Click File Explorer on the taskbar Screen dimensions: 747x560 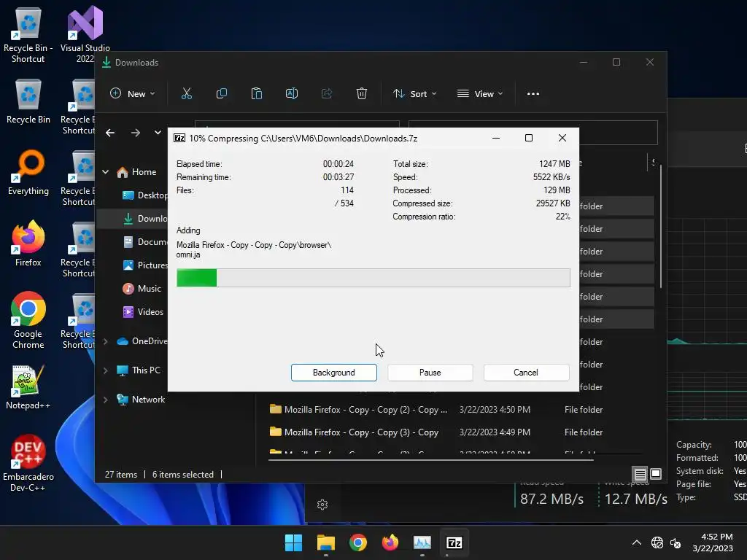(326, 542)
